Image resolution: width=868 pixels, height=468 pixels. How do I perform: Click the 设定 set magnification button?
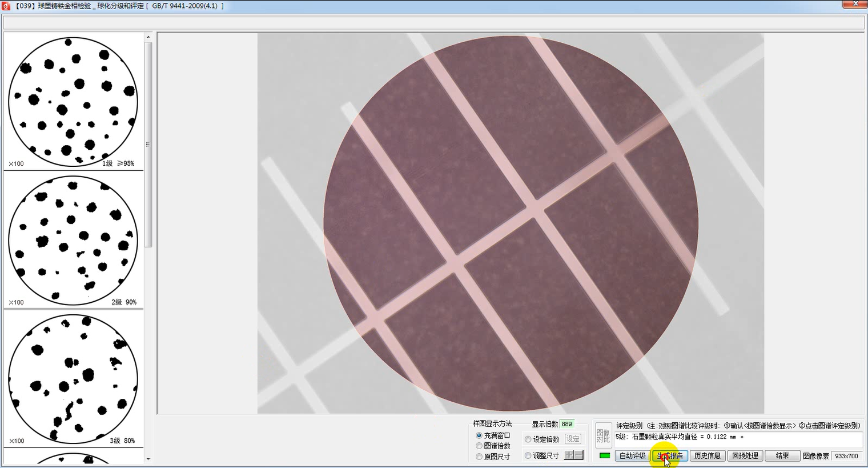(x=573, y=439)
